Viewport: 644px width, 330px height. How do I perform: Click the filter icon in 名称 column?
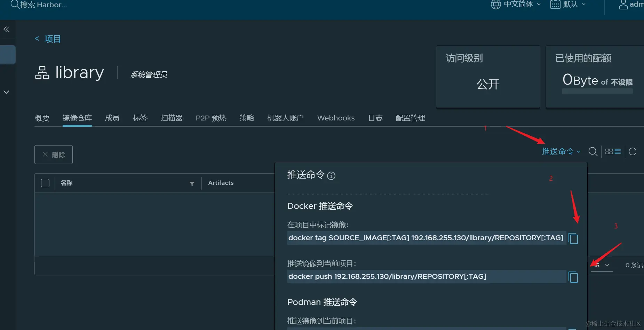coord(192,183)
